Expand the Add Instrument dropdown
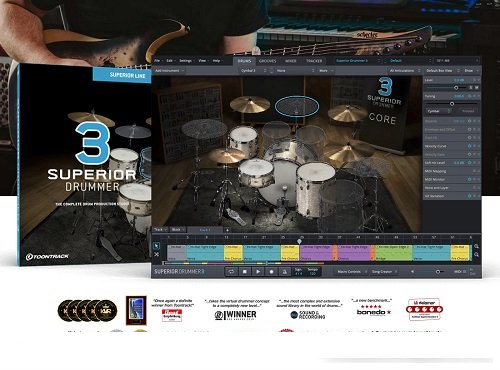This screenshot has width=500, height=370. click(169, 71)
